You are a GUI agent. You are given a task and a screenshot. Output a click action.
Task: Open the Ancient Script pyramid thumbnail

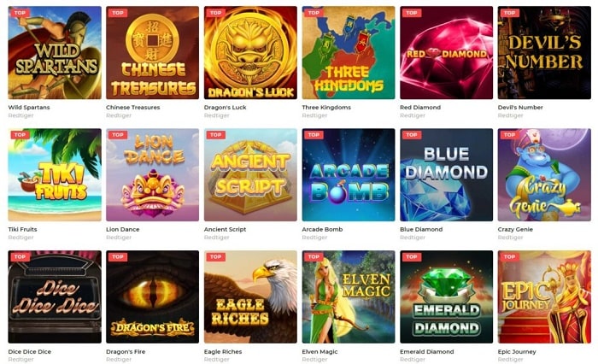pos(250,175)
